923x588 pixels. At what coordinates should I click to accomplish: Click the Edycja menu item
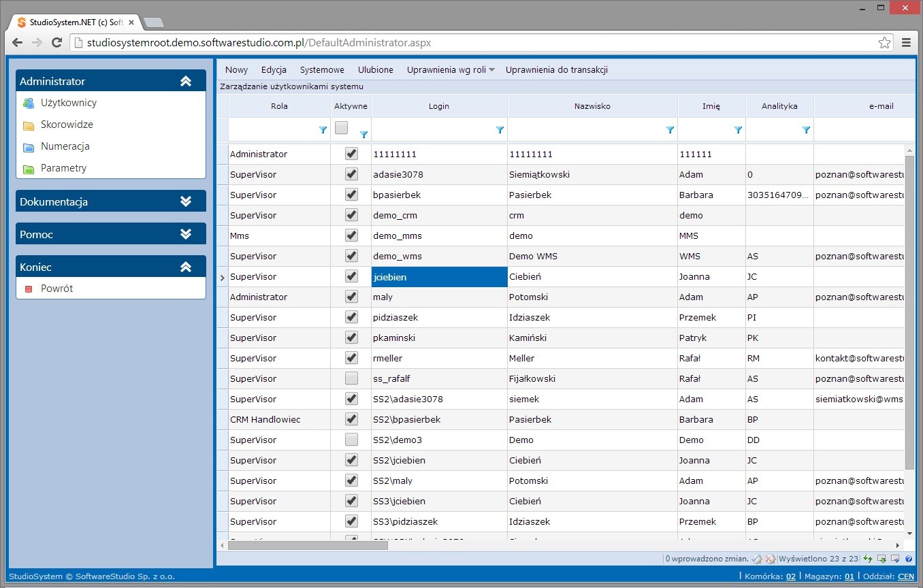tap(274, 69)
